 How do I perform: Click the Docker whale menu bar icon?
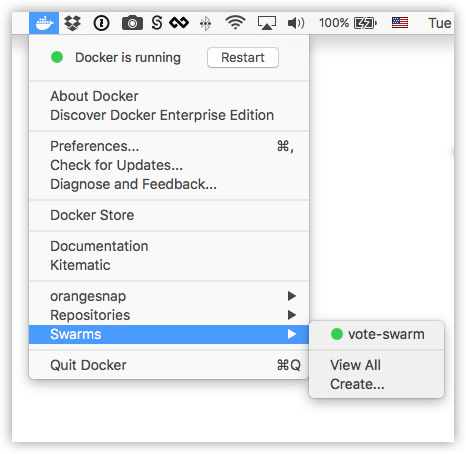(x=44, y=23)
